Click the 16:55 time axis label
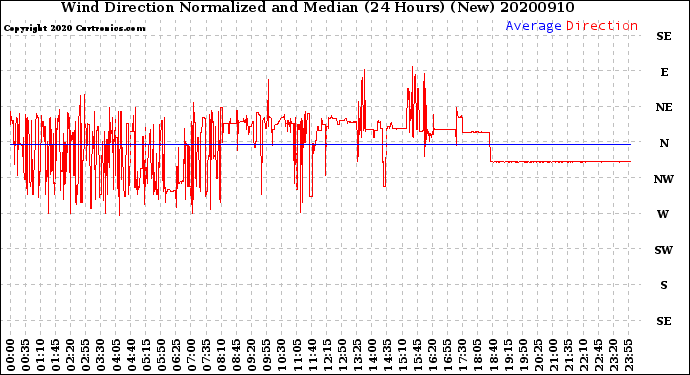 (x=448, y=355)
